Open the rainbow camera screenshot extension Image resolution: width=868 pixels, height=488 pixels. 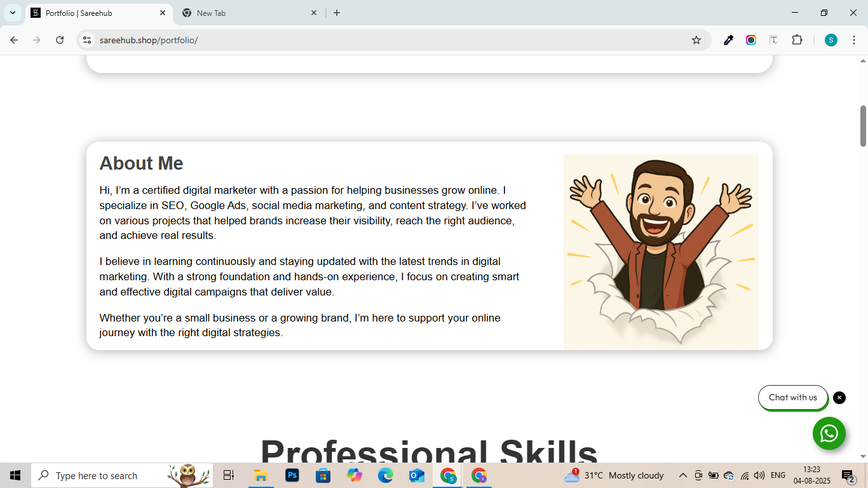(751, 40)
